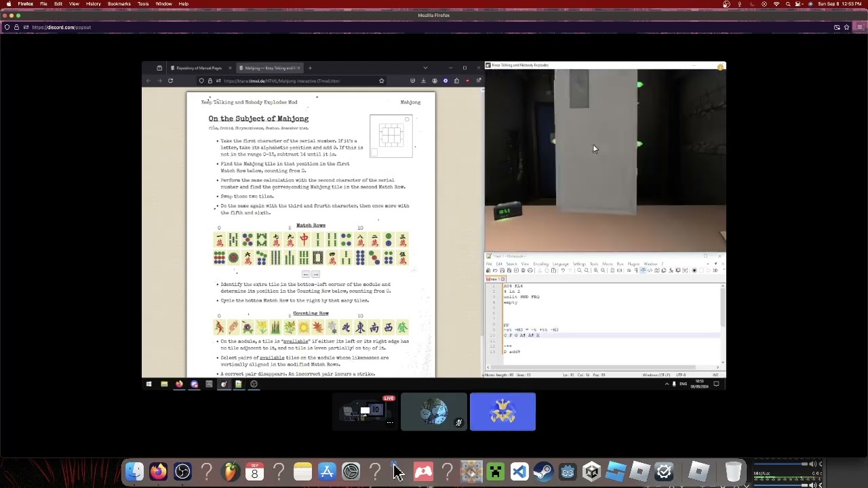Open Finder from the Dock
Screen dimensions: 868x488
point(134,471)
